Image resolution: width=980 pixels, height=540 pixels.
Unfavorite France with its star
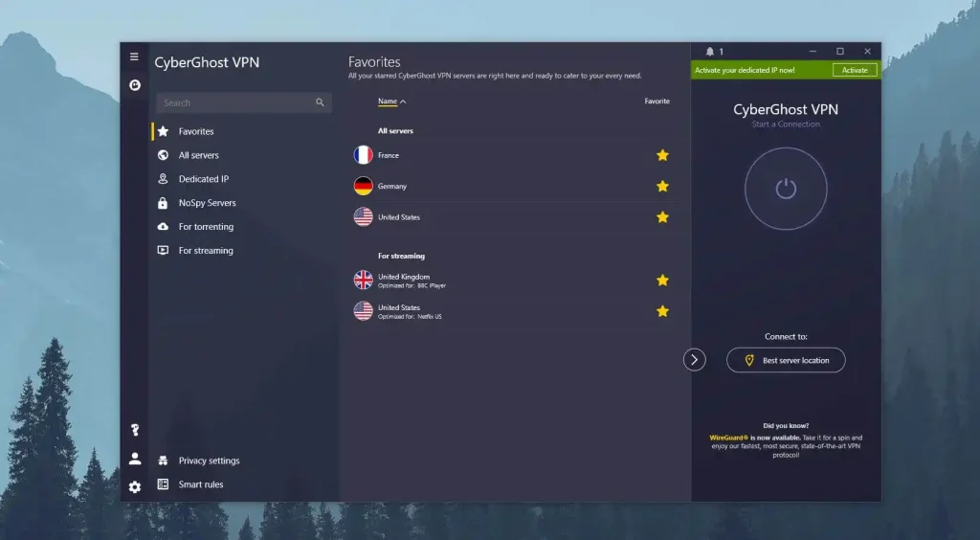[662, 155]
